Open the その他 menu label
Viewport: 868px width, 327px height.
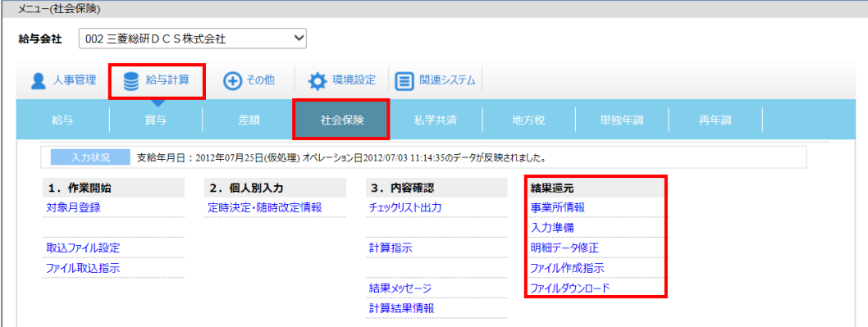[x=260, y=81]
